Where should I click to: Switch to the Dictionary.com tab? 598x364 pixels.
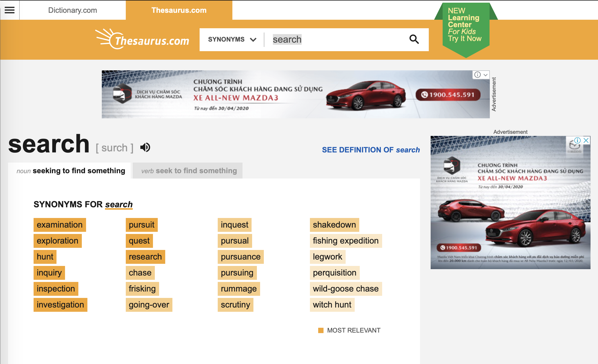72,10
